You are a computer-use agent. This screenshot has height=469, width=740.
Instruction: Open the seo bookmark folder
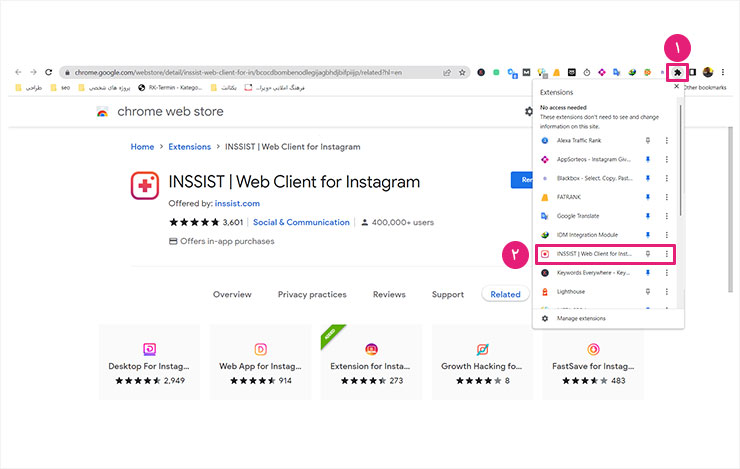[60, 87]
